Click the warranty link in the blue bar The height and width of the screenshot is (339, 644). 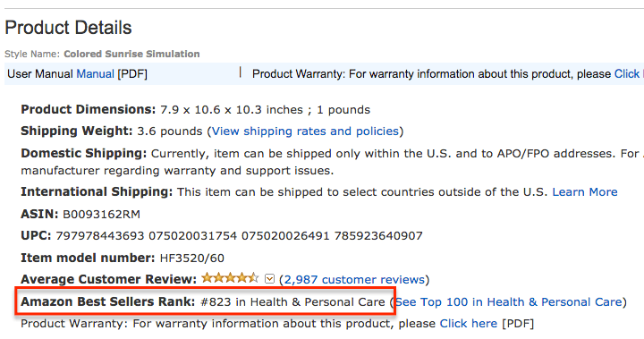coord(629,74)
